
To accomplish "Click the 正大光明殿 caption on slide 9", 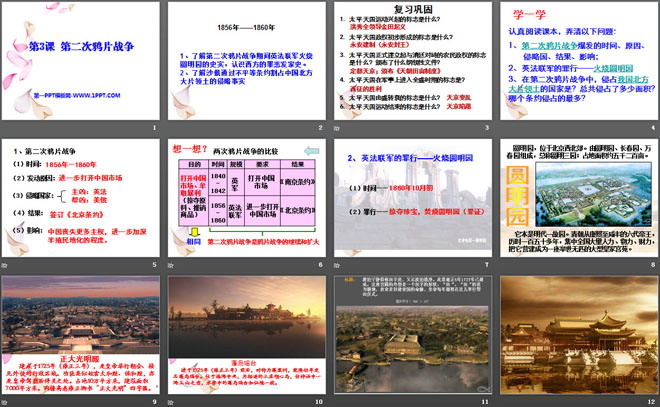I will click(x=80, y=359).
